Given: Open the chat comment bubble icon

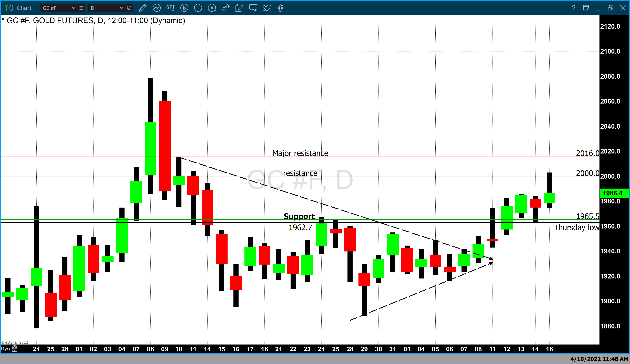Looking at the screenshot, I should [x=253, y=8].
